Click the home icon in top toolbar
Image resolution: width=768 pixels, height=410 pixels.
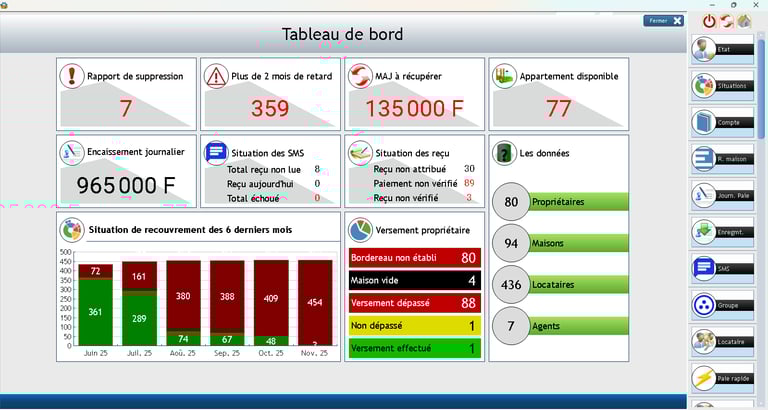coord(744,21)
